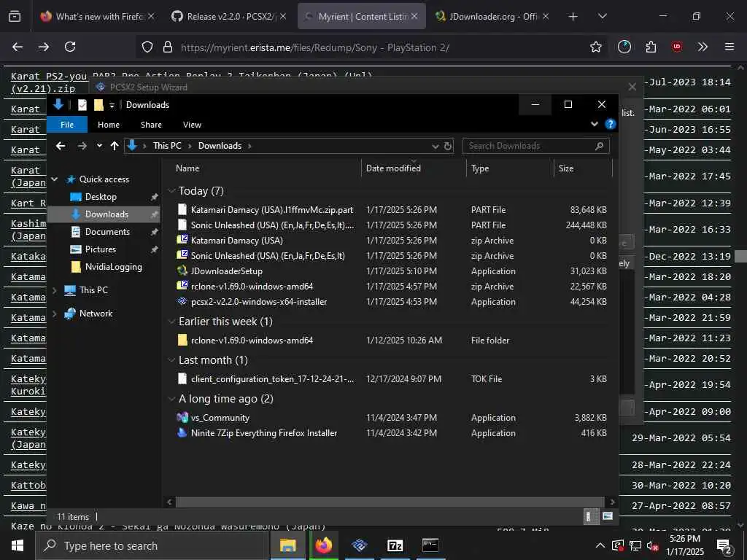Open Explorer help question mark icon
This screenshot has height=560, width=747.
click(611, 124)
